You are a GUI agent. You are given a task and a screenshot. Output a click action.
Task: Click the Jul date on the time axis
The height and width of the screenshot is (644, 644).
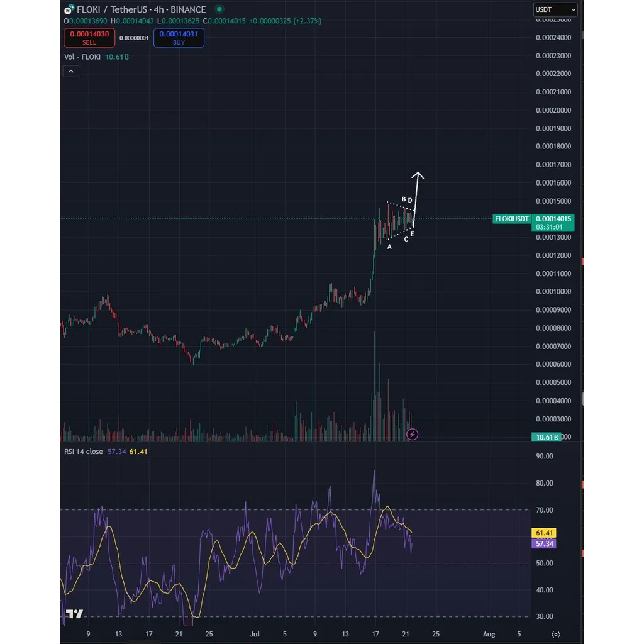(x=255, y=634)
